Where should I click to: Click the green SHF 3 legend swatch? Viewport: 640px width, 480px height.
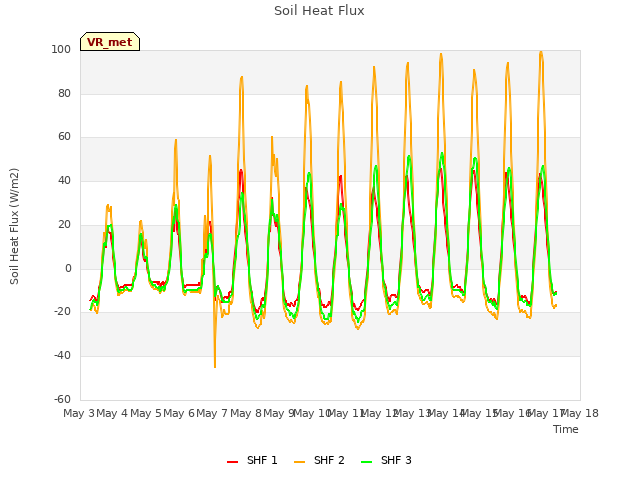(367, 462)
